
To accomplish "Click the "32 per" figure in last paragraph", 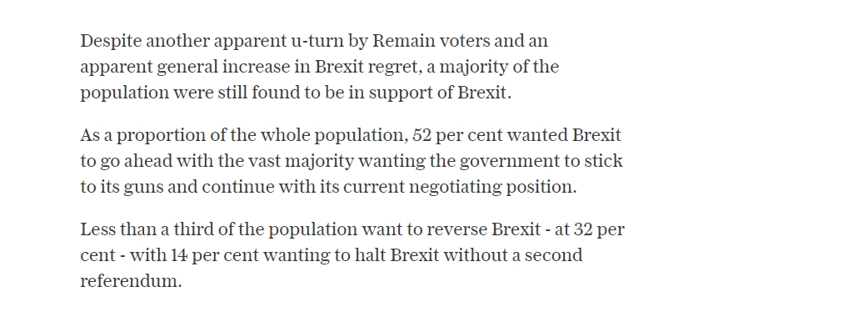I will [600, 230].
